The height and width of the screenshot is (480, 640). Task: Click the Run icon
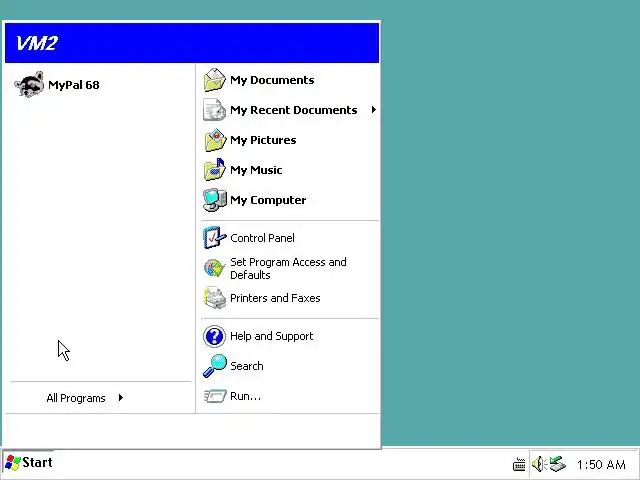(215, 396)
